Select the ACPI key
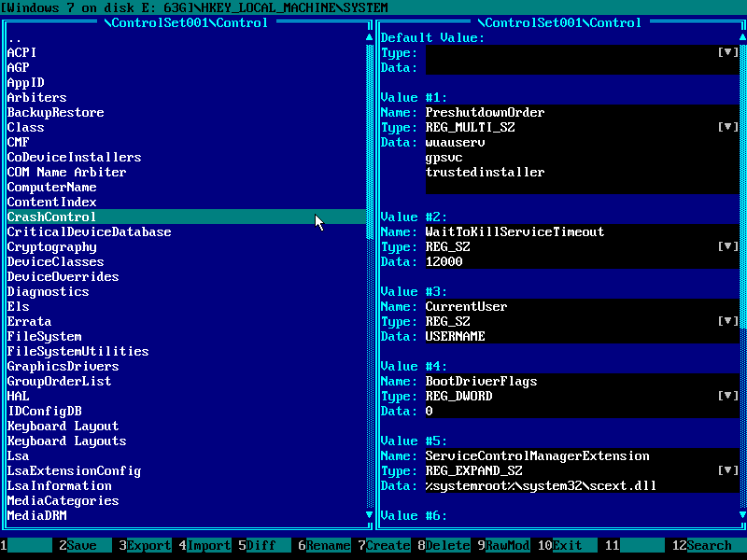The image size is (747, 560). (186, 52)
